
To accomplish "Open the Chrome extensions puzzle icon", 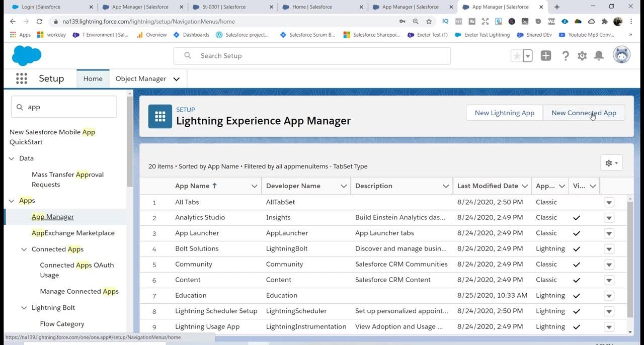I will [x=605, y=22].
